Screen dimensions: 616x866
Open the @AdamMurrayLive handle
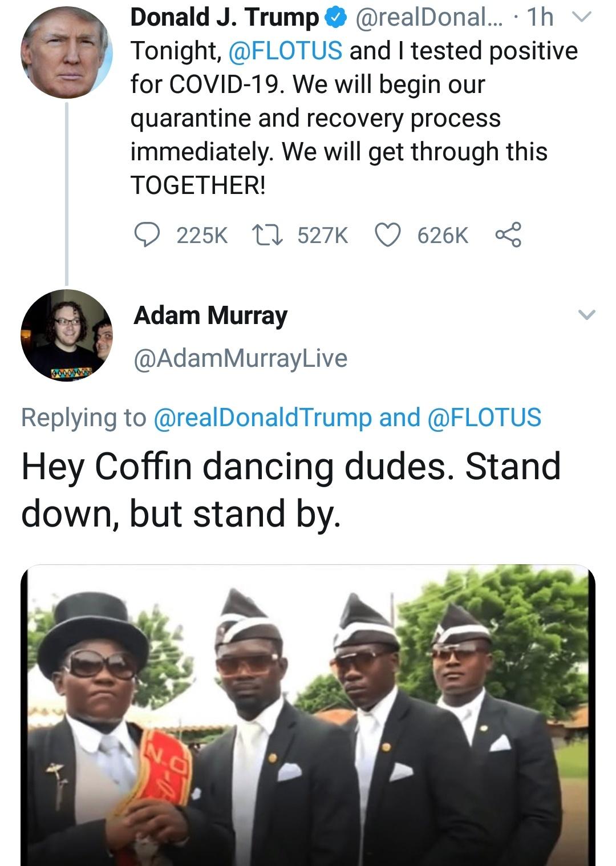pos(240,358)
